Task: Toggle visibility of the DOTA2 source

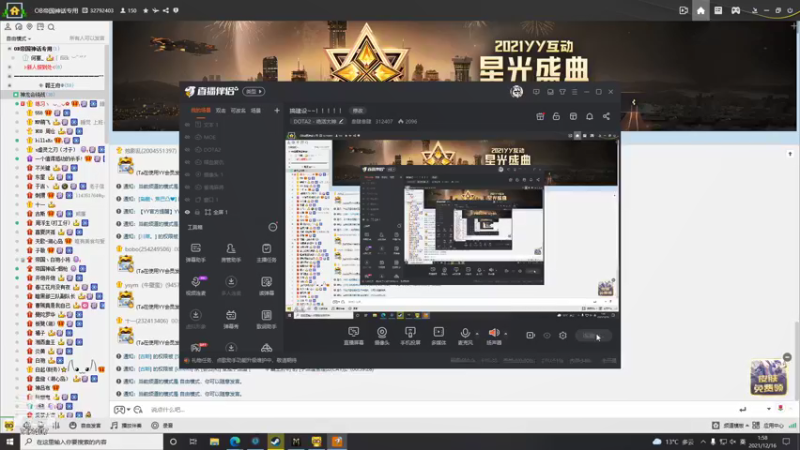Action: [187, 149]
